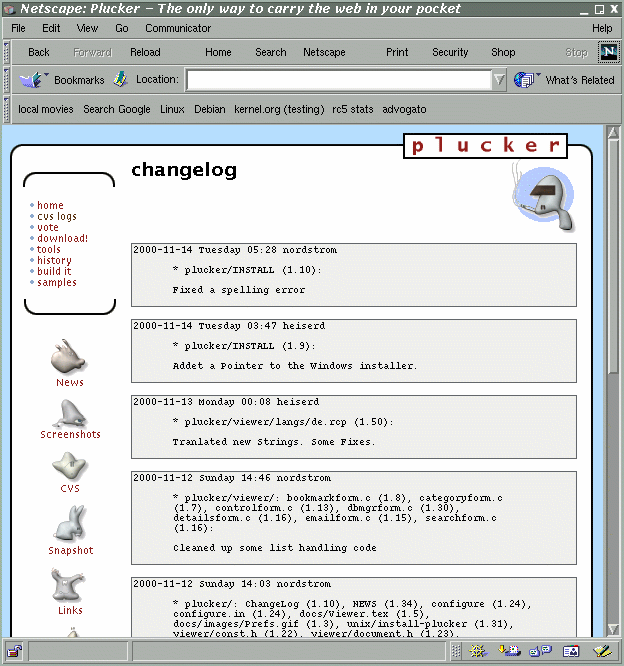Follow the cvs logs link
624x666 pixels.
(57, 216)
